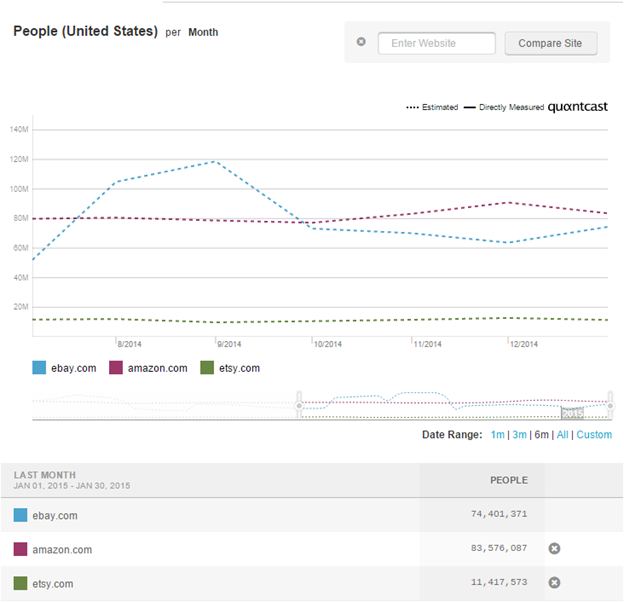The image size is (624, 602).
Task: Click the blue ebay.com swatch in table
Action: pyautogui.click(x=21, y=516)
